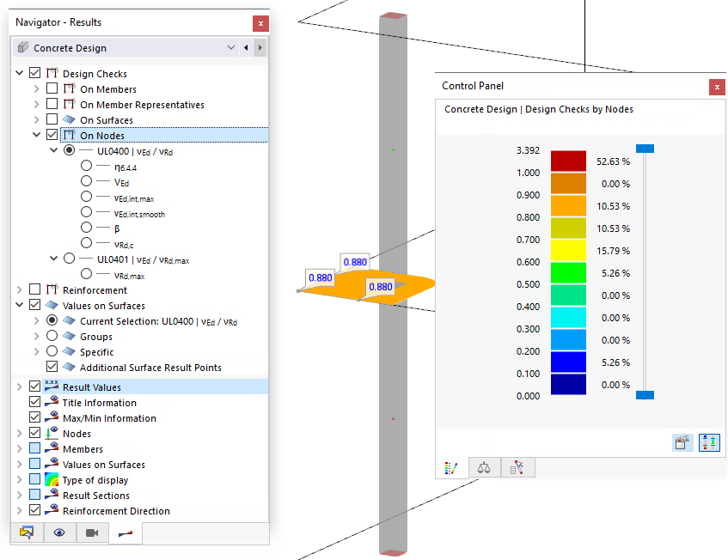Select the Results tab icon in Navigator
Viewport: 728px width, 560px height.
click(x=125, y=533)
